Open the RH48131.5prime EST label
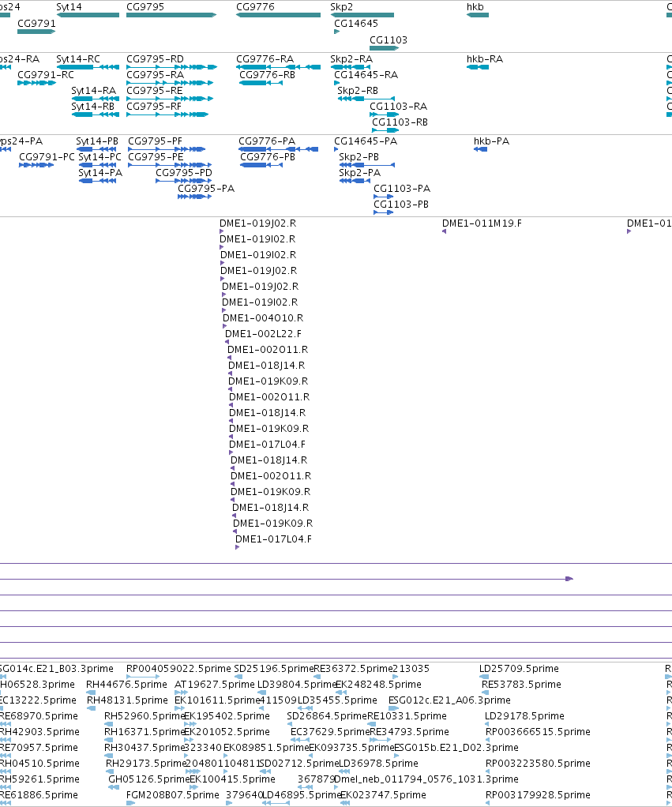Viewport: 672px width, 807px height. pos(127,700)
